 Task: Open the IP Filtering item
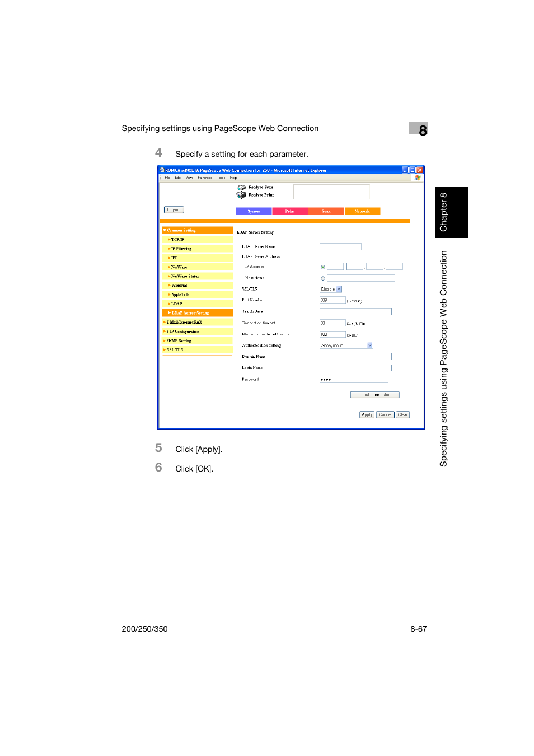tap(197, 249)
